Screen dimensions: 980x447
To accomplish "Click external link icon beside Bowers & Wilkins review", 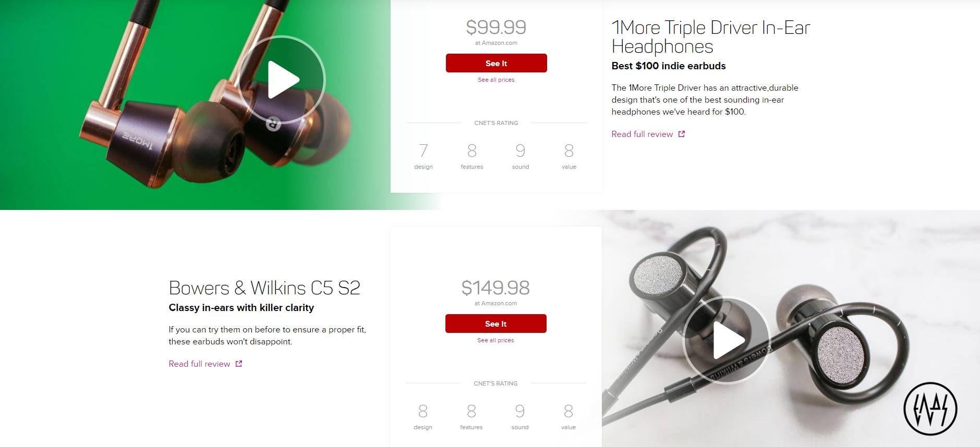I will point(239,364).
